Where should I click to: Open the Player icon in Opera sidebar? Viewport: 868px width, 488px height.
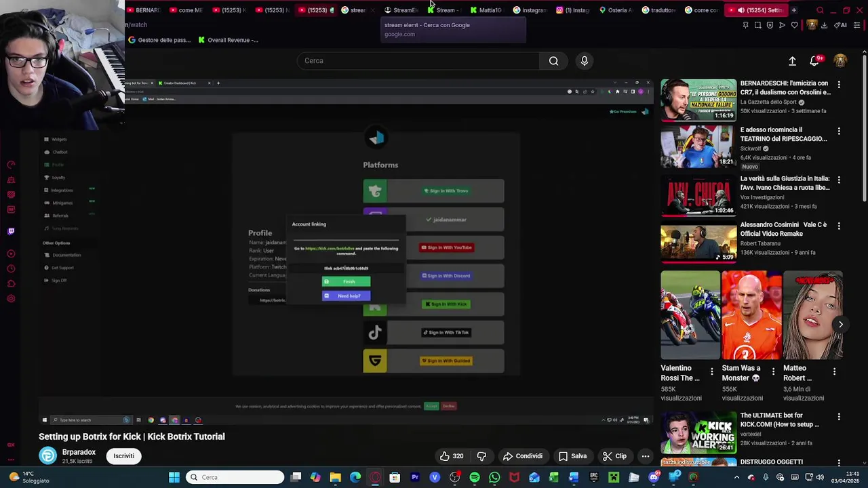(11, 253)
